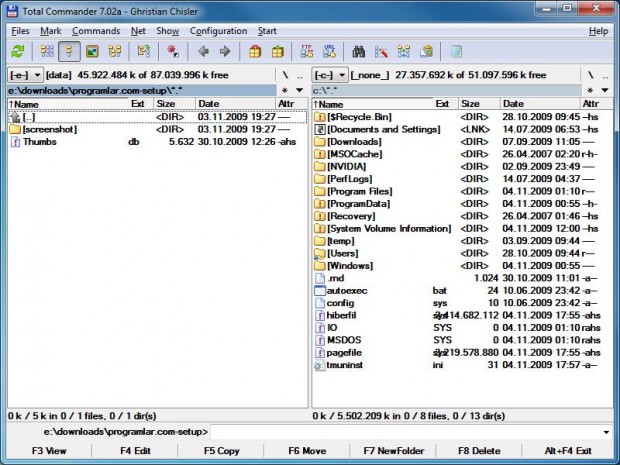Open the command line history dropdown
The image size is (620, 465).
[606, 432]
